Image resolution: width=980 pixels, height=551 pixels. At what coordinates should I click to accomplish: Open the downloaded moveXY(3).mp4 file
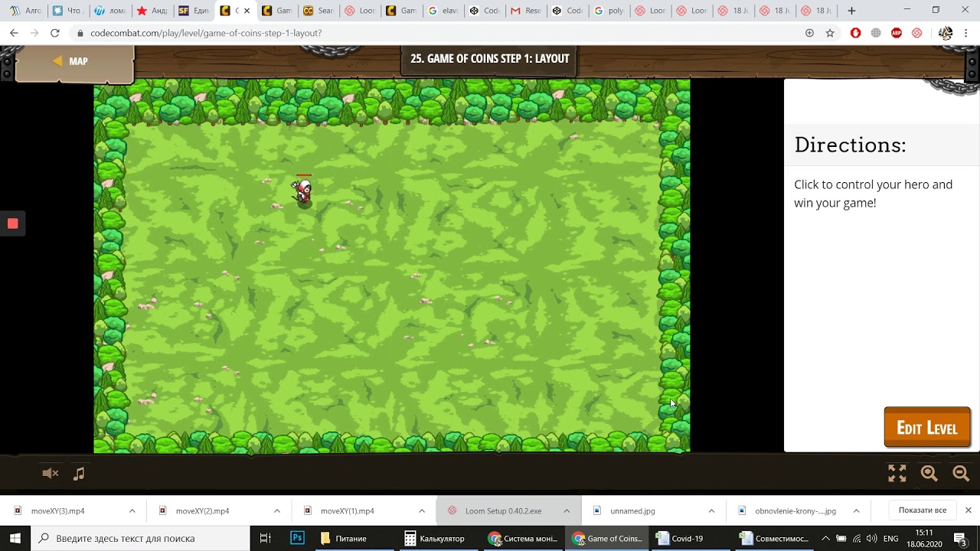pyautogui.click(x=60, y=510)
